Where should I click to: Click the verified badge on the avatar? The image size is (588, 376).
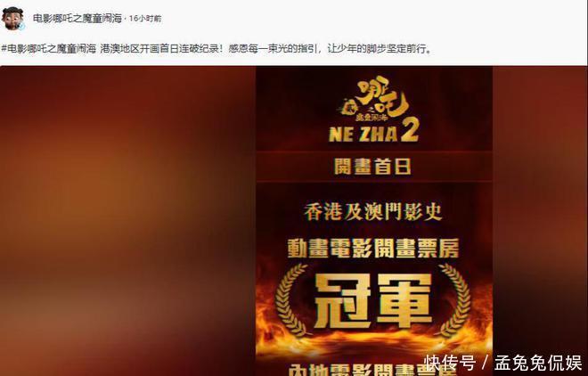[21, 26]
